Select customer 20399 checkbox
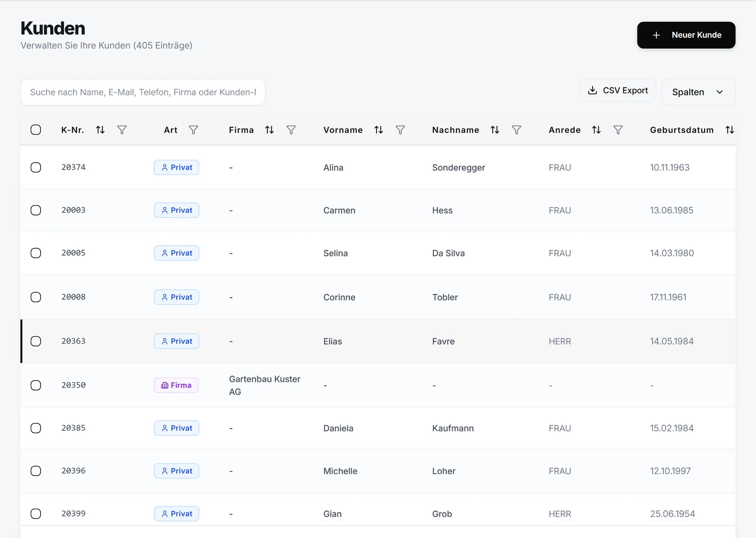 36,513
